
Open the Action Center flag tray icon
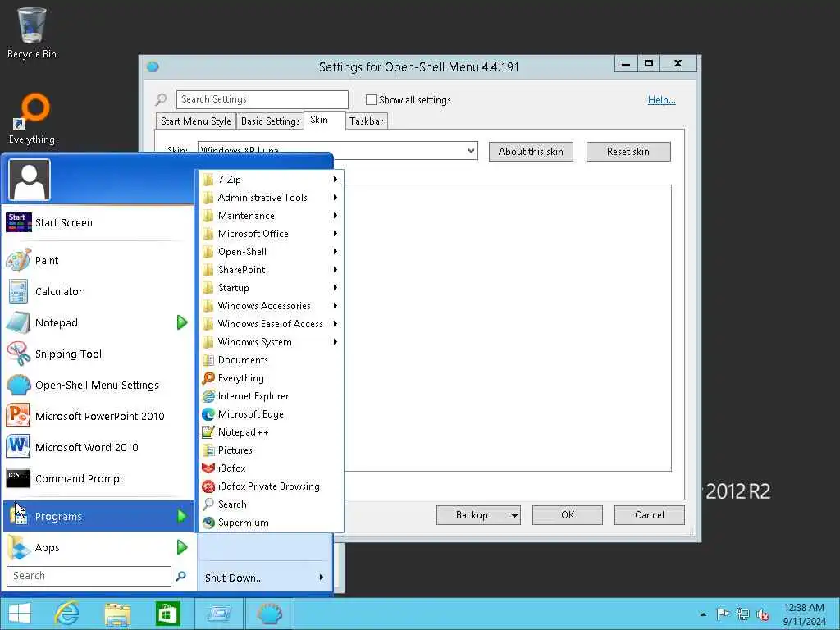pos(723,614)
